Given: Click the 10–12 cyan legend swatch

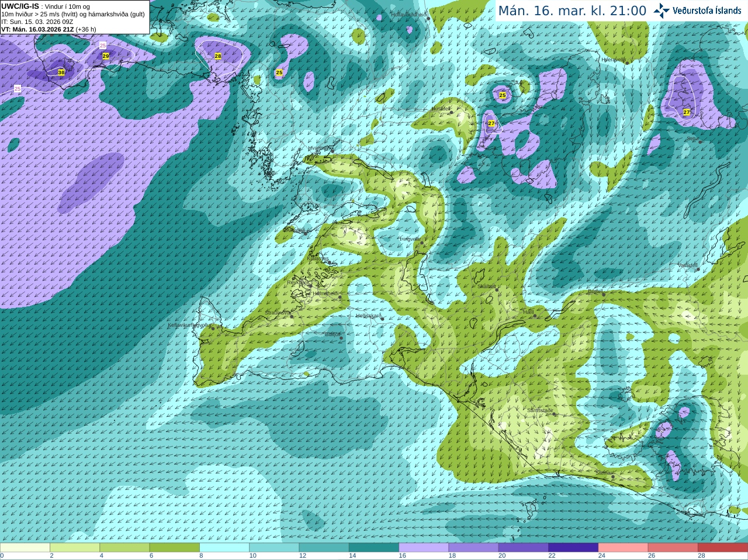Looking at the screenshot, I should click(x=274, y=547).
